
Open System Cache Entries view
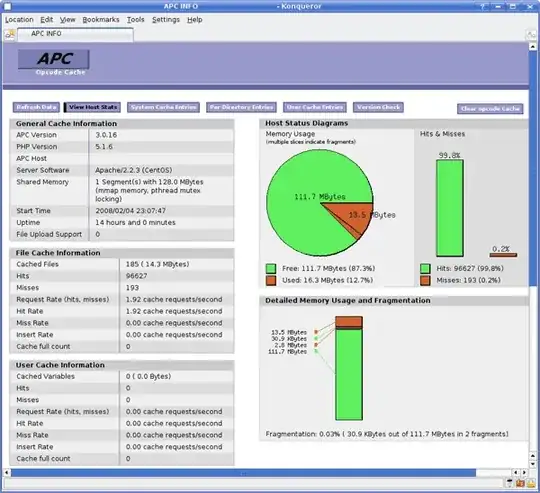point(163,107)
